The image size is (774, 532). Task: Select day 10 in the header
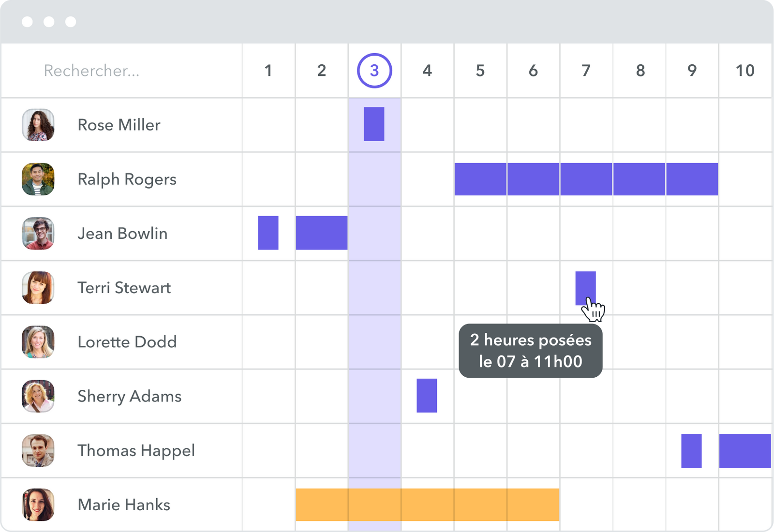click(745, 71)
